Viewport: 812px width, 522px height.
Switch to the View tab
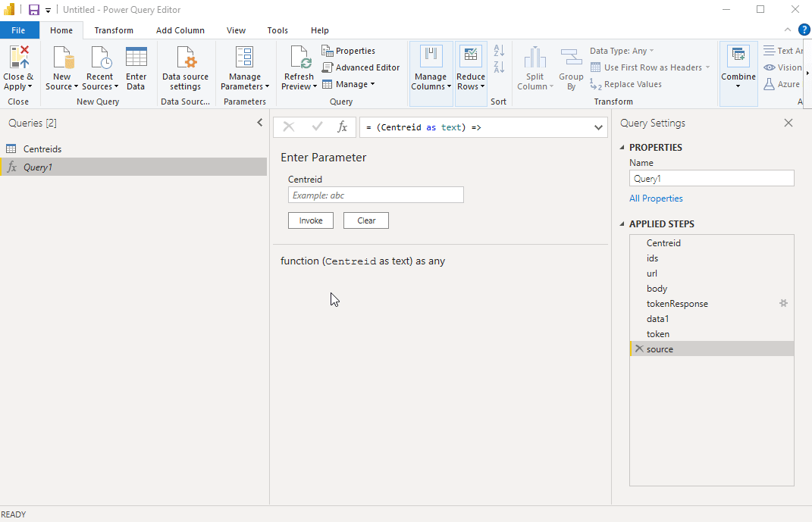pyautogui.click(x=236, y=30)
